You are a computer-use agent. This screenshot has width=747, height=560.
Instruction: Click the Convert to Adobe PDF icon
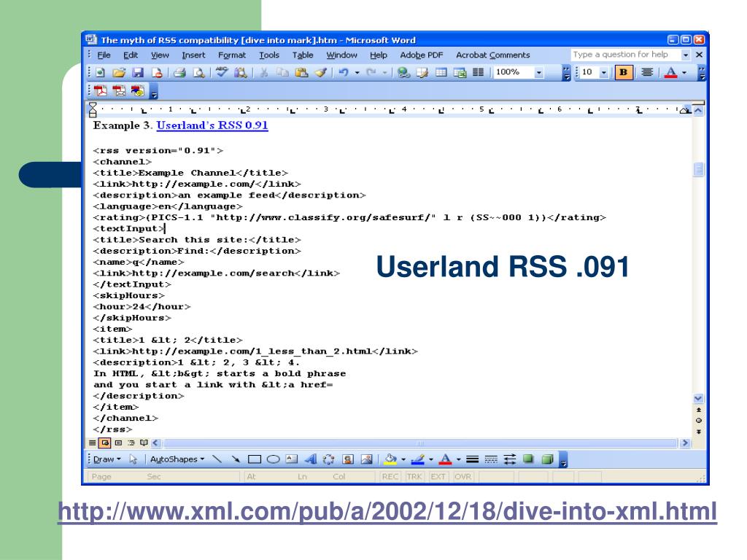tap(100, 90)
